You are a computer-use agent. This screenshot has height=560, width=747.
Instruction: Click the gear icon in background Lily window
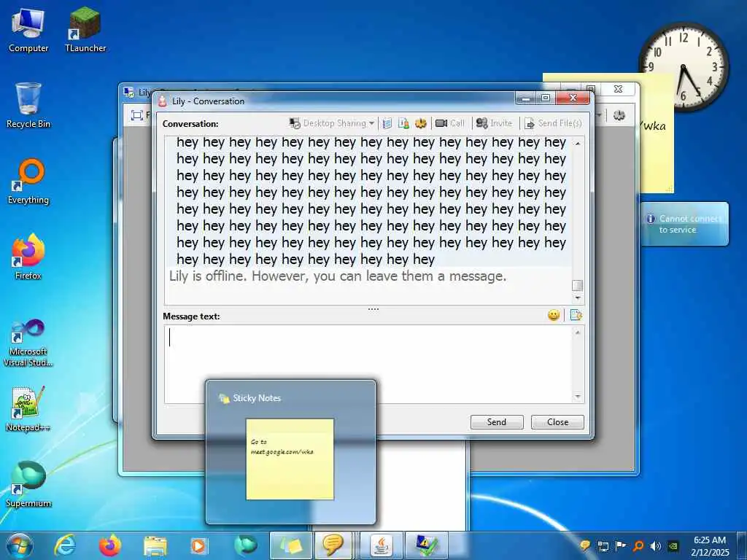click(619, 115)
